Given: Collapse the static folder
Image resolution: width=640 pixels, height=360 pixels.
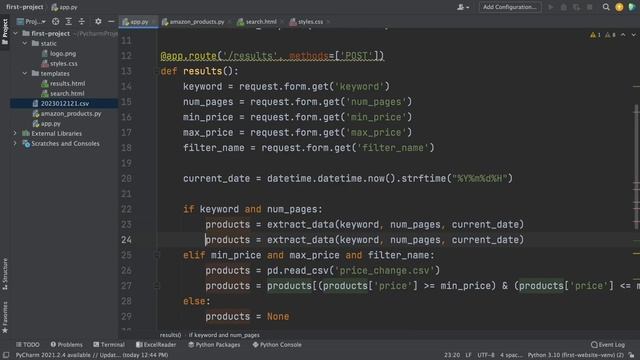Looking at the screenshot, I should (x=25, y=43).
